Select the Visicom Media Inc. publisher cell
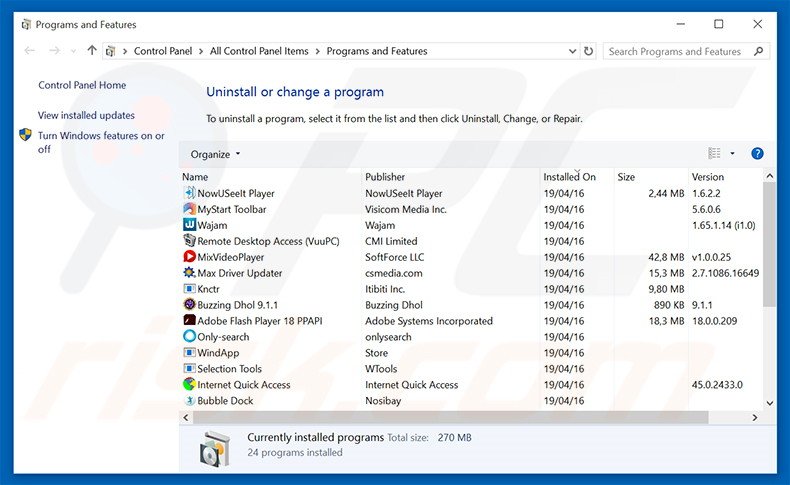Screen dimensions: 790x485 [406, 209]
